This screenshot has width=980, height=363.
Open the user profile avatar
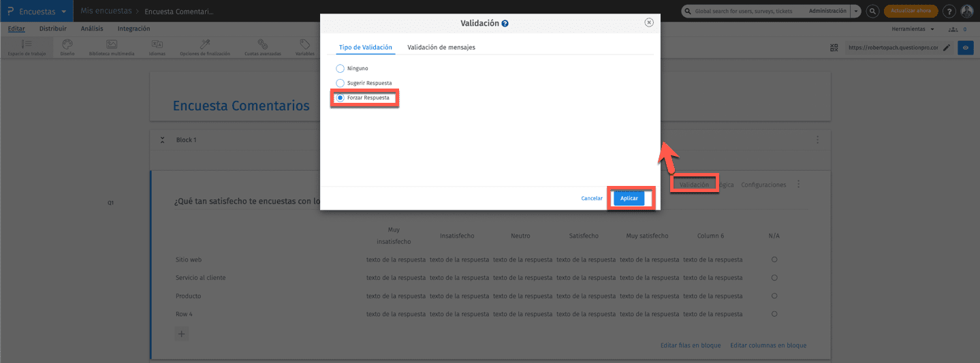tap(967, 12)
